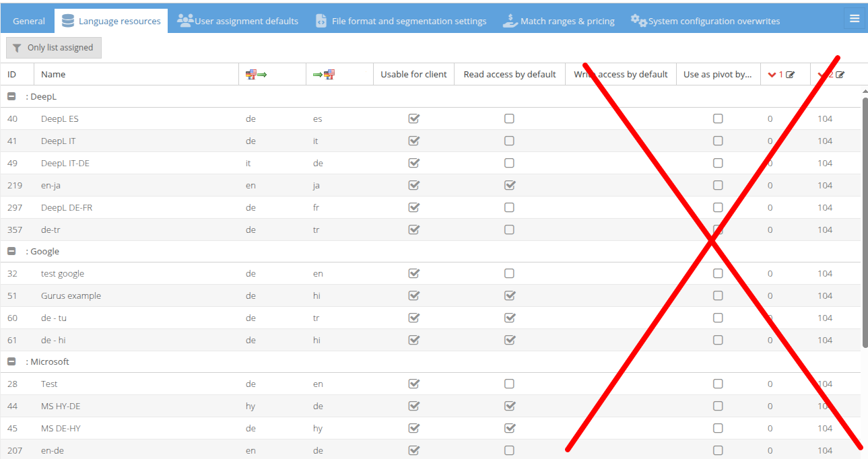868x459 pixels.
Task: Uncheck Read access by default for en-ja
Action: (509, 185)
